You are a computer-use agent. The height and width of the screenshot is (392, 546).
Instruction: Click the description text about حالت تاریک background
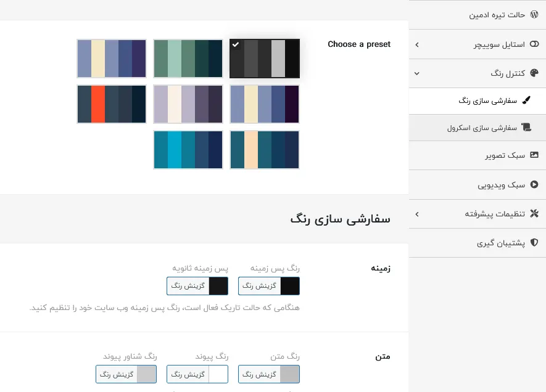(164, 308)
